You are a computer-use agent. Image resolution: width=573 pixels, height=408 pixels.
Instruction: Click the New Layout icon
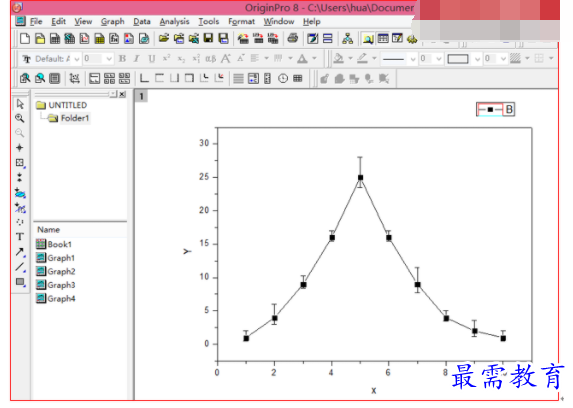129,38
